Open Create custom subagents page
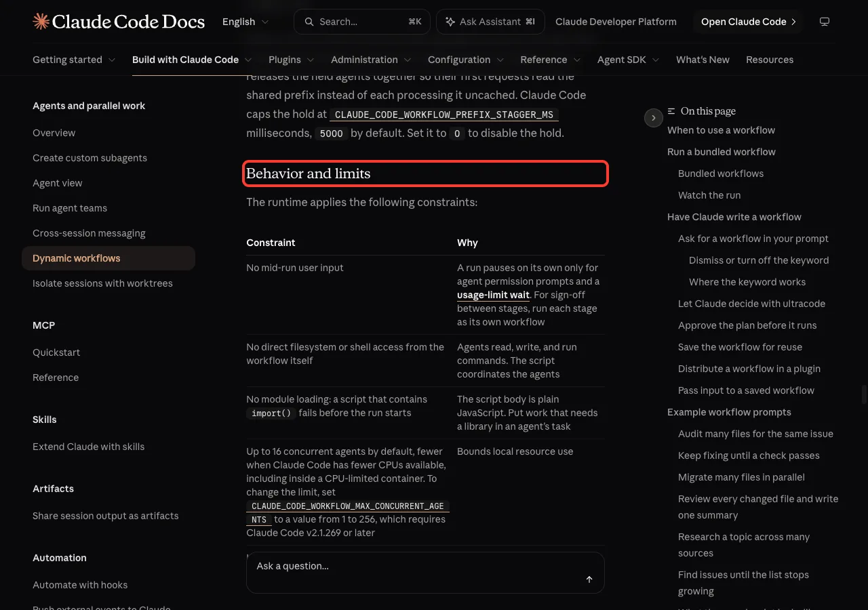Viewport: 868px width, 610px height. [x=90, y=158]
